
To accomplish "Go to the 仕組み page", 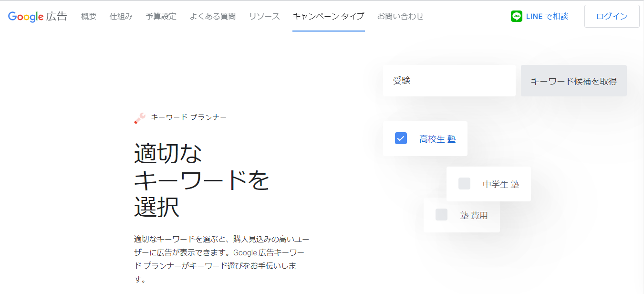I will pyautogui.click(x=121, y=16).
